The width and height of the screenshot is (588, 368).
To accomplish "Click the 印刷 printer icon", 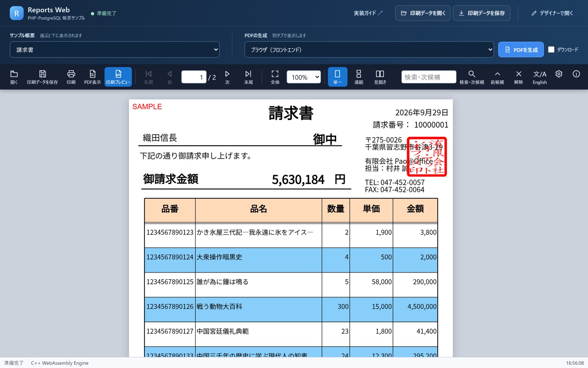I will 71,77.
